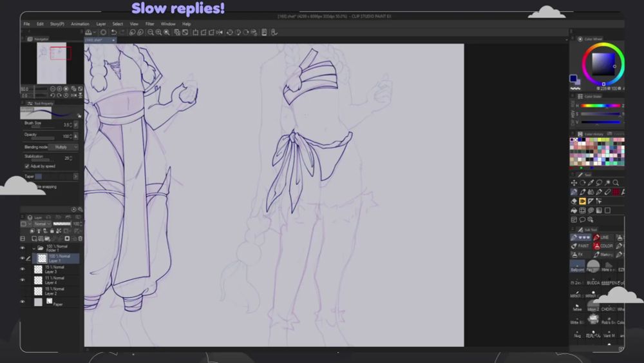Screen dimensions: 644x363
Task: Select the Ballpoint sub tool brush
Action: [x=577, y=266]
